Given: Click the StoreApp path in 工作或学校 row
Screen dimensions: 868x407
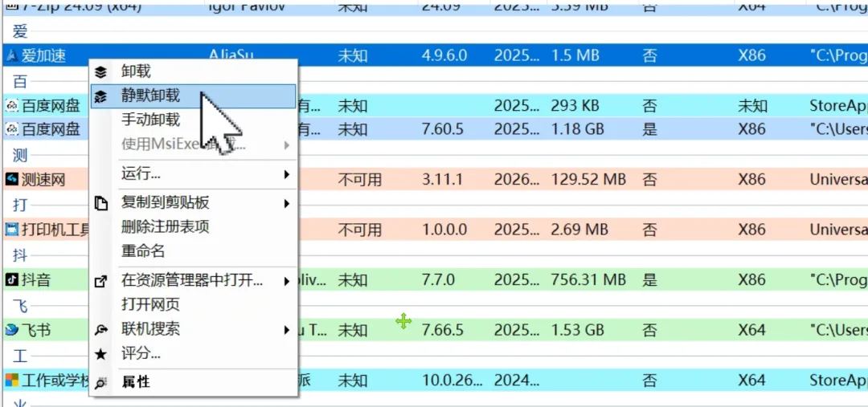Looking at the screenshot, I should 838,380.
